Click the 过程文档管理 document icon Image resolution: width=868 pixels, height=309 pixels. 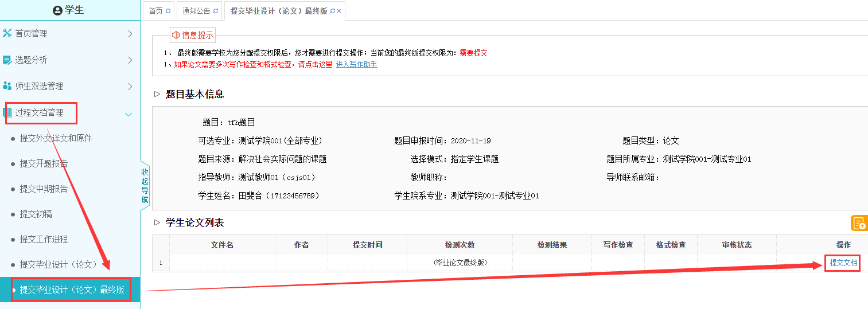pos(7,112)
